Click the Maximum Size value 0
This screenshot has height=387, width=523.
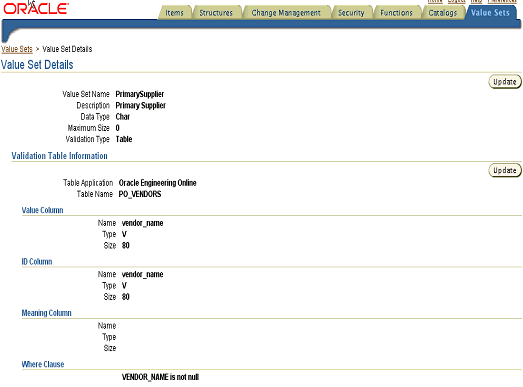tap(117, 128)
